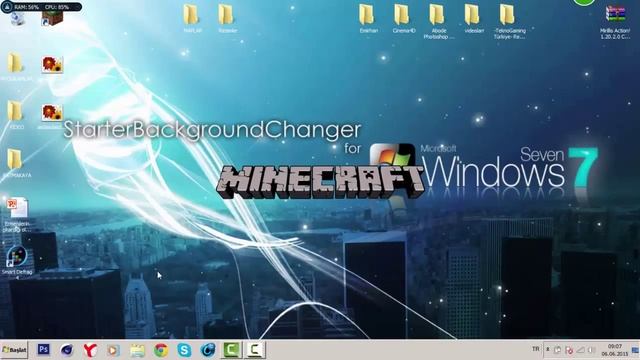Launch Google Chrome from taskbar

[x=161, y=350]
